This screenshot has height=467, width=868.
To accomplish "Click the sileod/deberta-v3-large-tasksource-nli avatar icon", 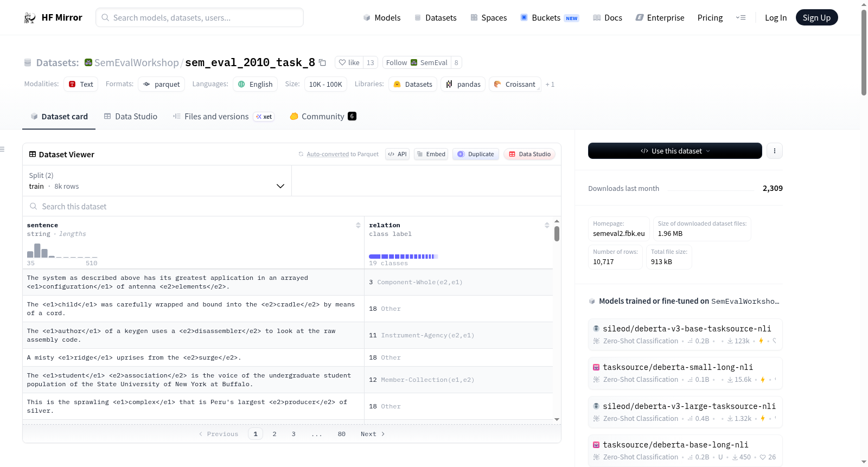I will (596, 406).
